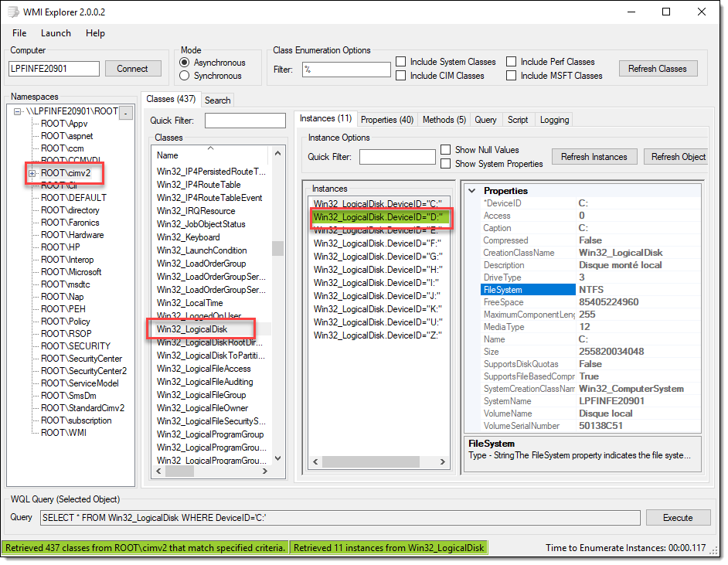
Task: Click the Execute query button
Action: click(678, 518)
